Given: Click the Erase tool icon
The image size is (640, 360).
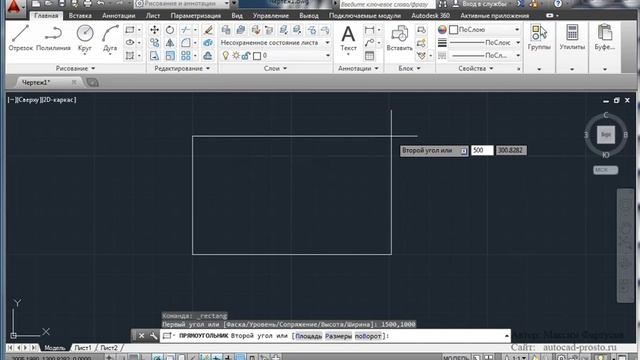Looking at the screenshot, I should coord(208,30).
